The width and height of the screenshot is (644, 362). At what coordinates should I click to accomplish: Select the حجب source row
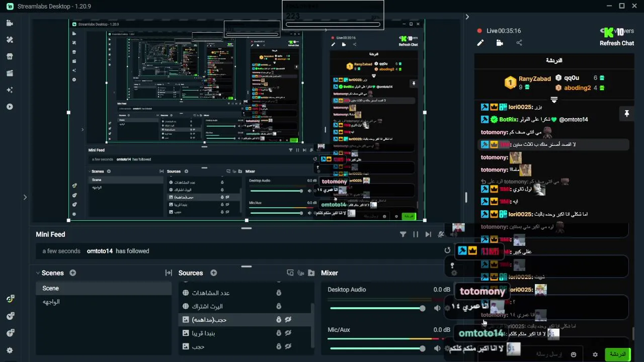tap(245, 346)
